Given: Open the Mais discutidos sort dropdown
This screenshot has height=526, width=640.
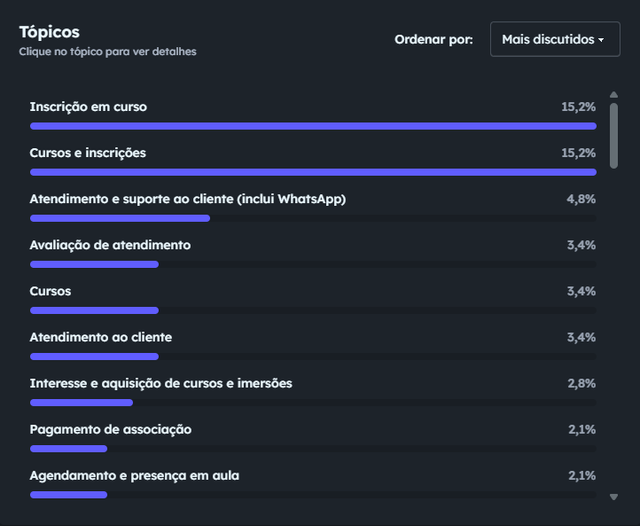Looking at the screenshot, I should coord(555,39).
